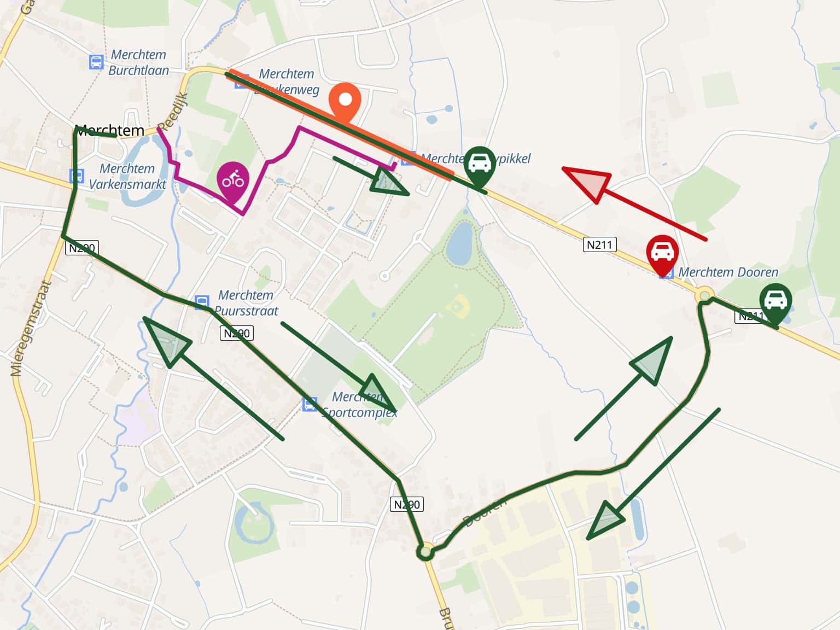This screenshot has width=840, height=630.
Task: Click the Merchtem Sportcomplex bus stop icon
Action: coord(310,405)
